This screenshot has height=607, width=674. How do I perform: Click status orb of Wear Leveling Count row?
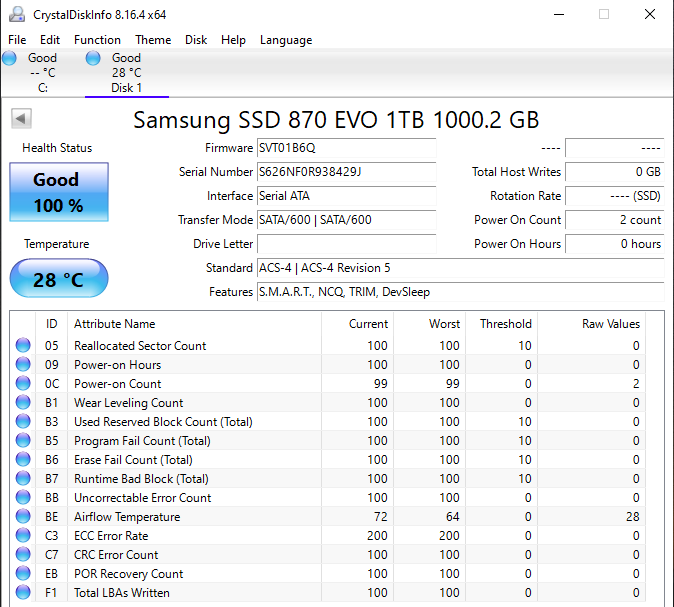coord(23,402)
